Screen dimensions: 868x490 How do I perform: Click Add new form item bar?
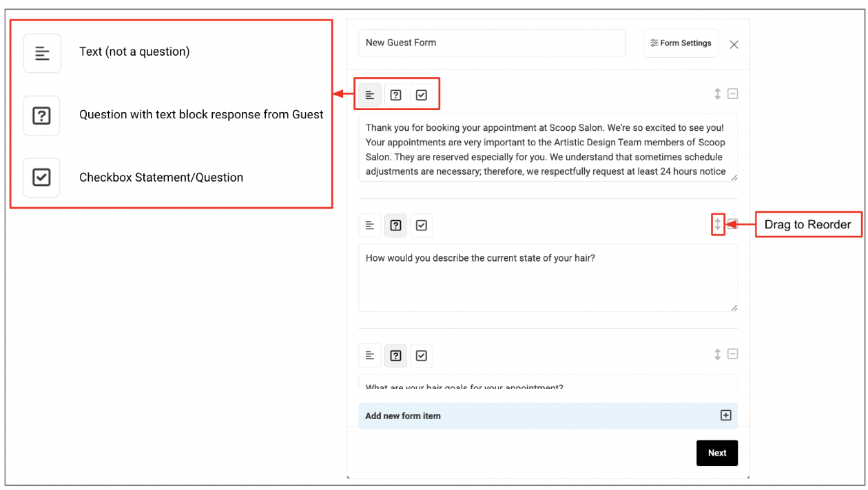[548, 416]
